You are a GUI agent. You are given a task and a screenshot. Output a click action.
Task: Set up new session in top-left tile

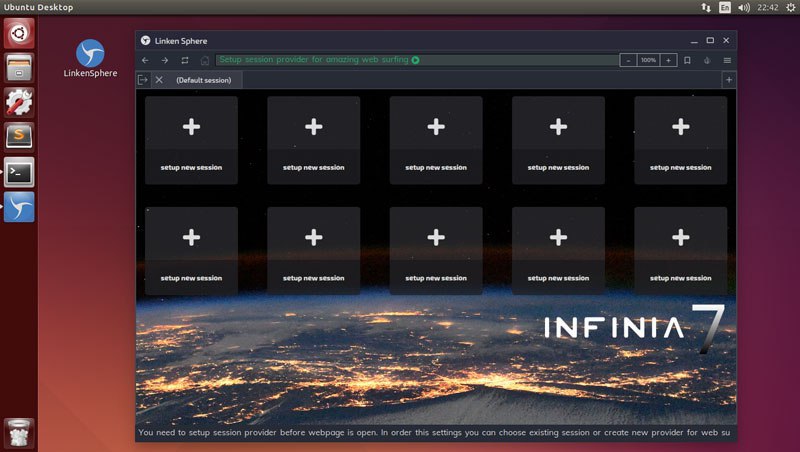pos(191,140)
